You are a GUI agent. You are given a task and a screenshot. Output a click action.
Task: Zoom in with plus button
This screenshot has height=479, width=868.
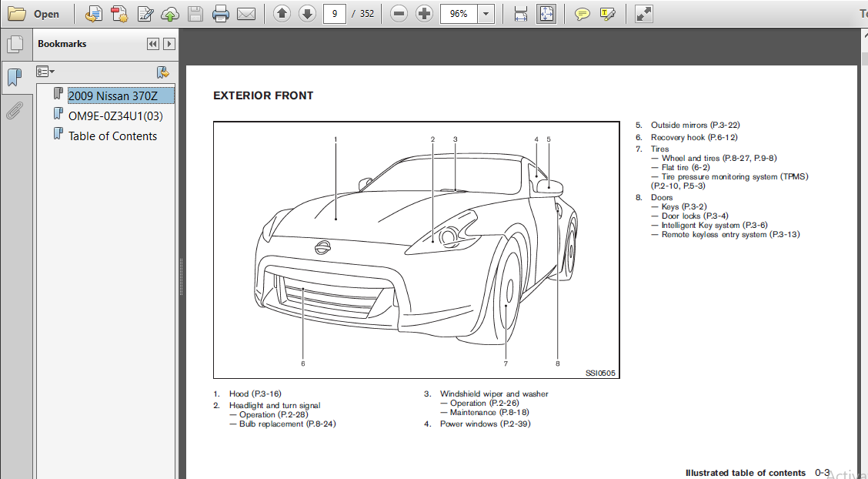424,13
